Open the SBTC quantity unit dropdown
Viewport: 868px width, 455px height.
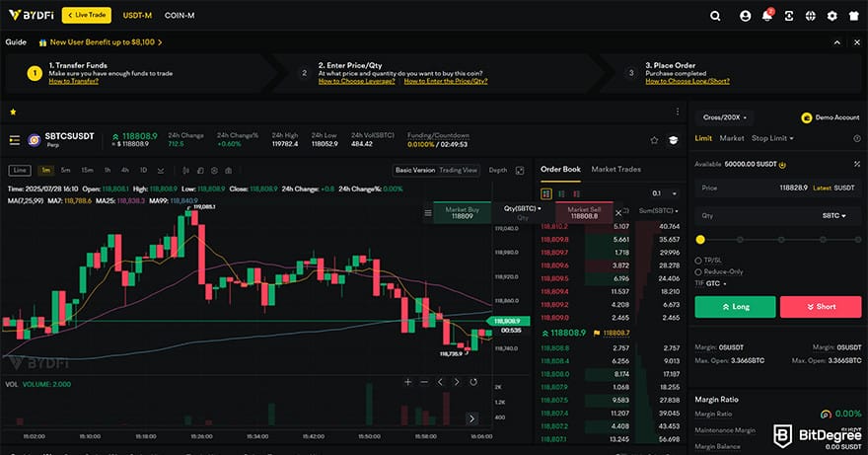click(833, 215)
